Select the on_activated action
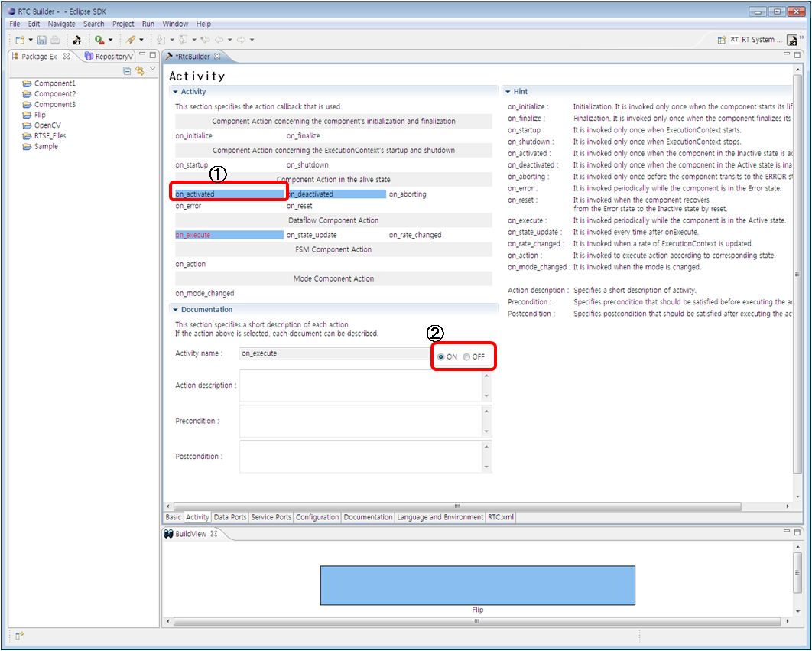Viewport: 812px width, 651px height. coord(229,194)
